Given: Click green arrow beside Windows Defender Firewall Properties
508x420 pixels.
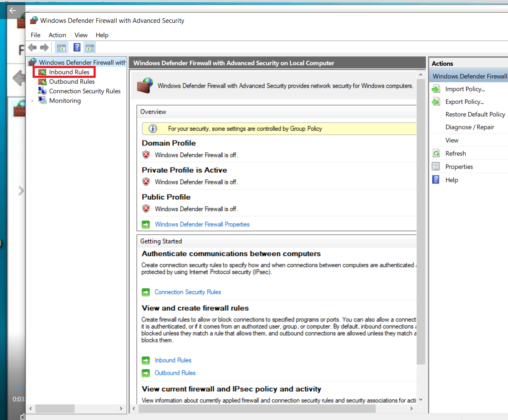Looking at the screenshot, I should point(146,224).
